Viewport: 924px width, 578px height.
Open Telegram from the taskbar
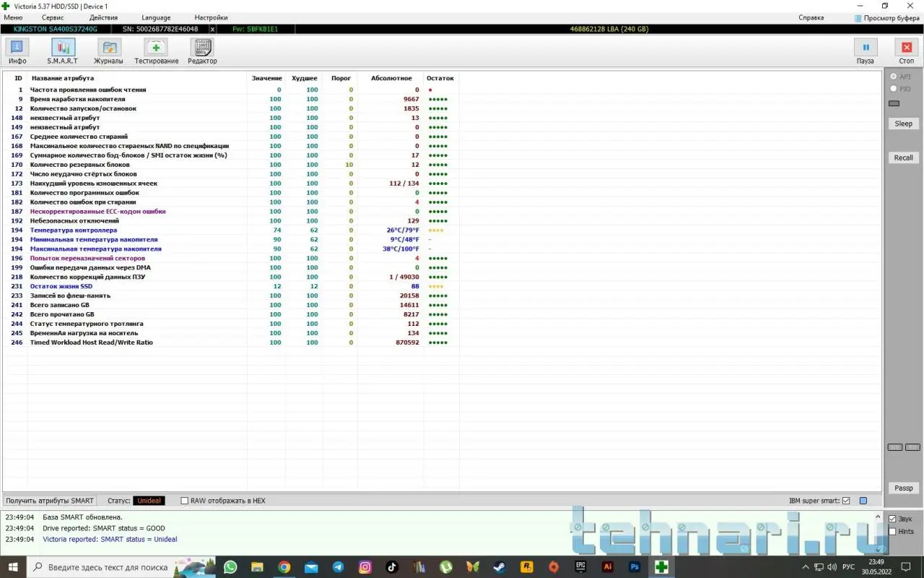pyautogui.click(x=338, y=567)
